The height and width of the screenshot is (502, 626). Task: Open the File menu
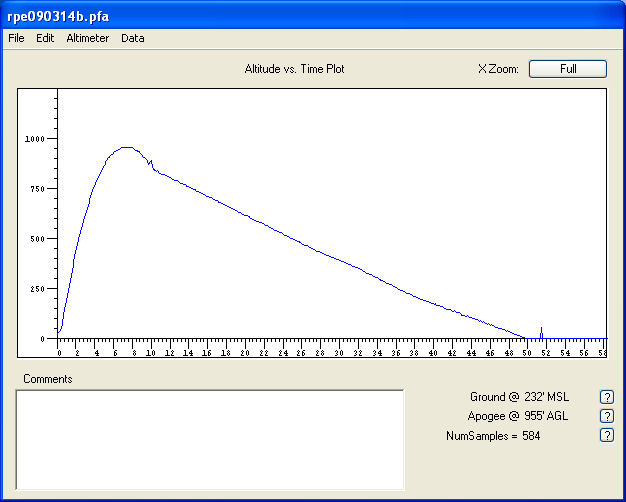click(16, 38)
